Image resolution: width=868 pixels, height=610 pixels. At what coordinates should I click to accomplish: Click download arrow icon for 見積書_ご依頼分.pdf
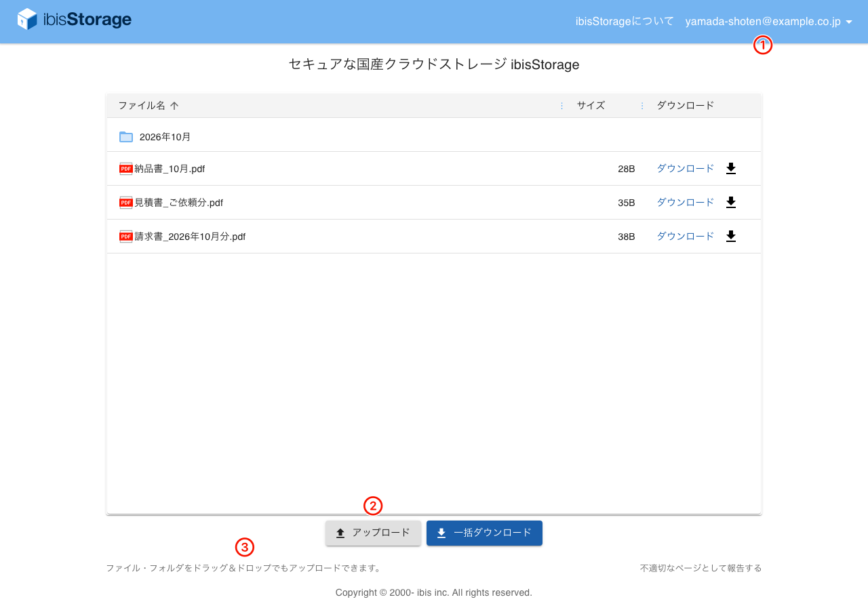[x=731, y=203]
